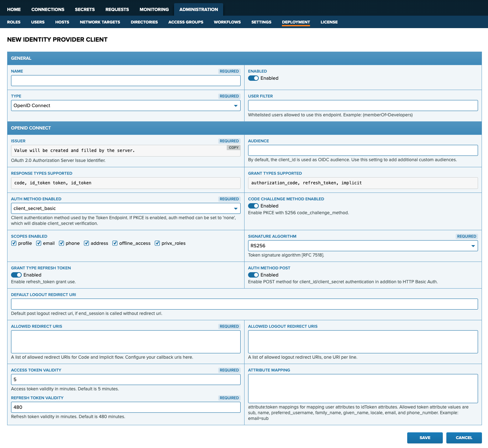Toggle the General Enabled switch
488x448 pixels.
(253, 78)
